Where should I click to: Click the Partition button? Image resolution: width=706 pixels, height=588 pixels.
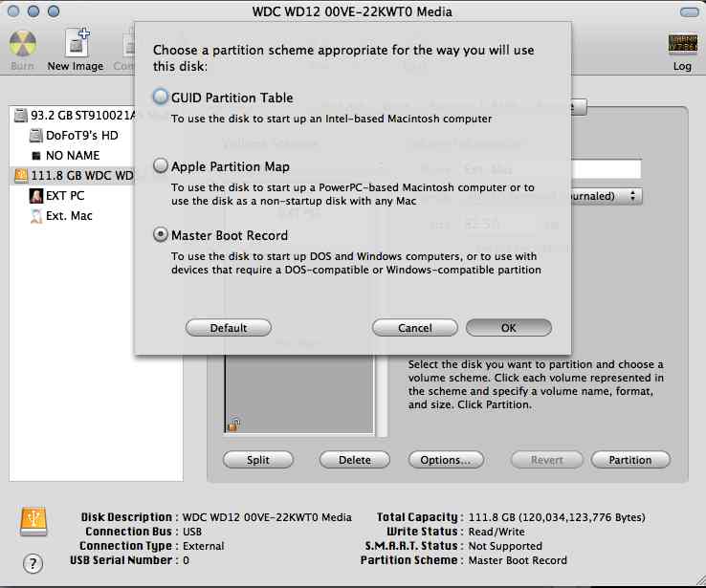tap(630, 460)
